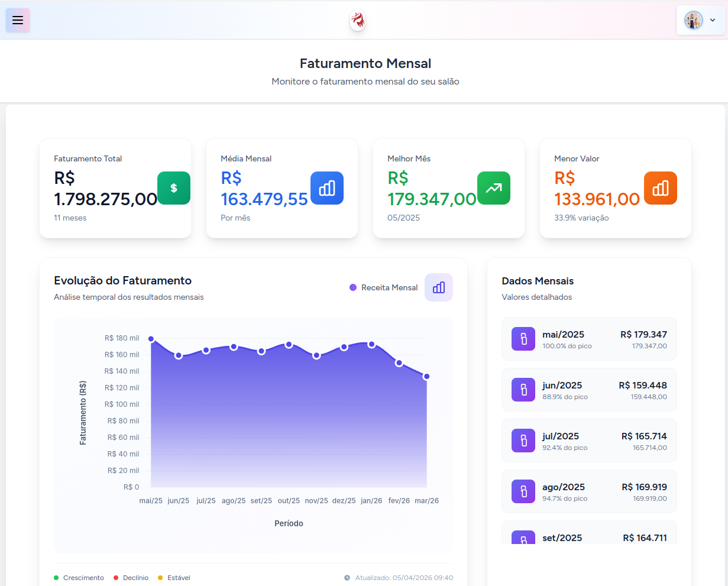
Task: Click the Dados Mensais heading
Action: pyautogui.click(x=538, y=281)
